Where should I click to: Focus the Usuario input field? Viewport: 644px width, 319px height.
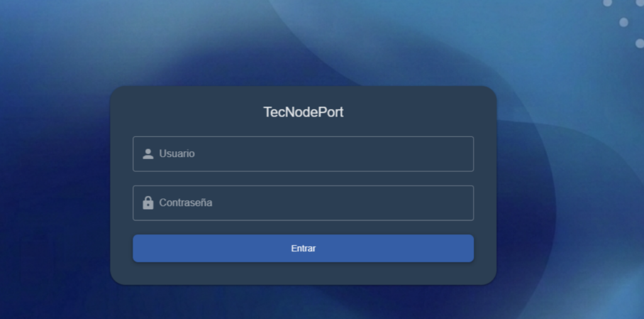click(x=314, y=154)
